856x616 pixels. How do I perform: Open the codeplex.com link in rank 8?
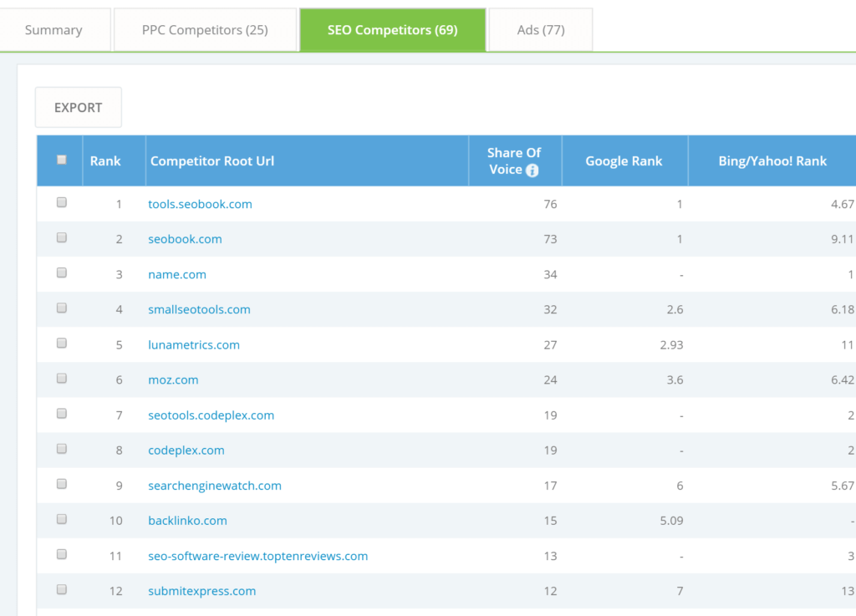tap(186, 451)
